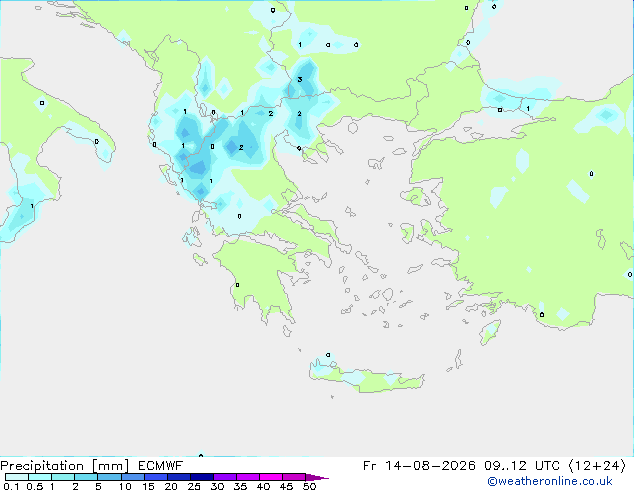The image size is (634, 490).
Task: Click the 25–30 mm dark navy swatch
Action: point(201,477)
